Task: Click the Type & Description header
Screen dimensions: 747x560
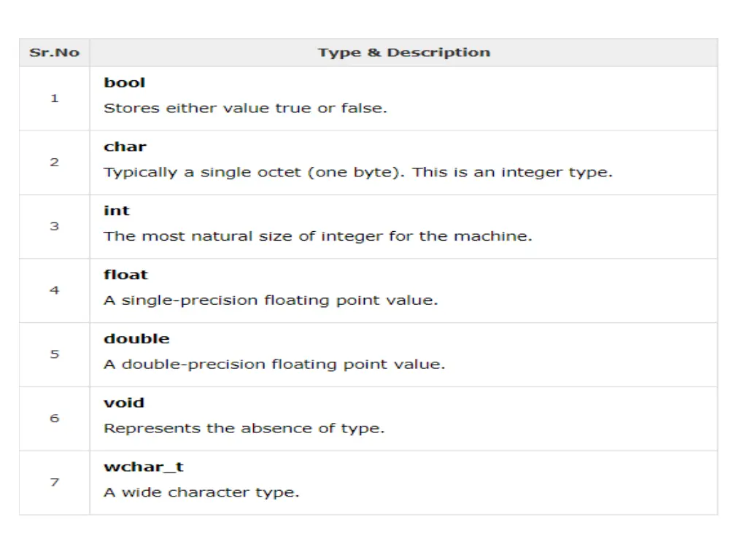Action: [x=404, y=52]
